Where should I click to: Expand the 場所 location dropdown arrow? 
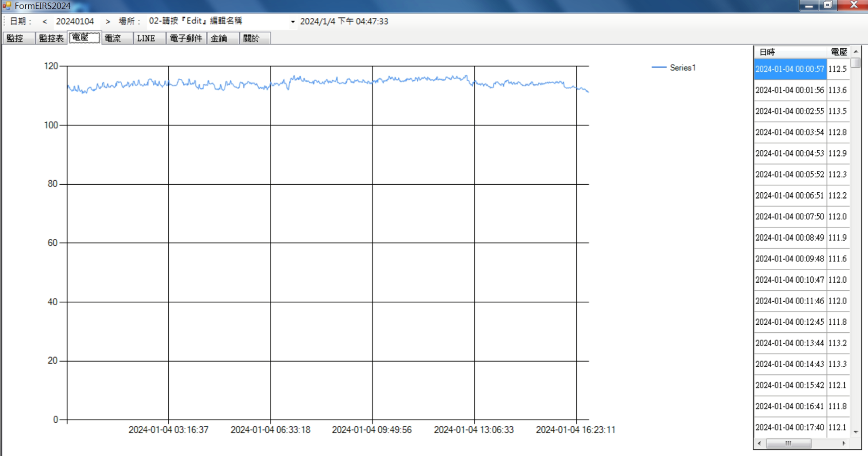(293, 22)
